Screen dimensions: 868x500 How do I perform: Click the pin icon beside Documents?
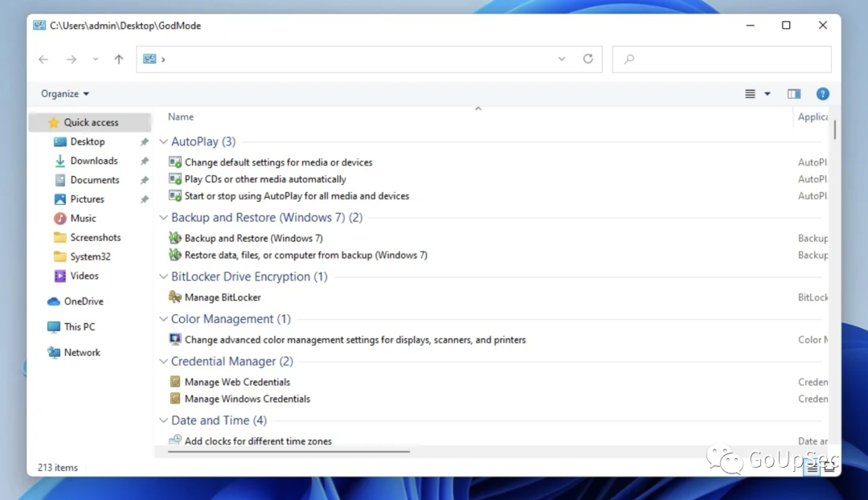point(145,180)
